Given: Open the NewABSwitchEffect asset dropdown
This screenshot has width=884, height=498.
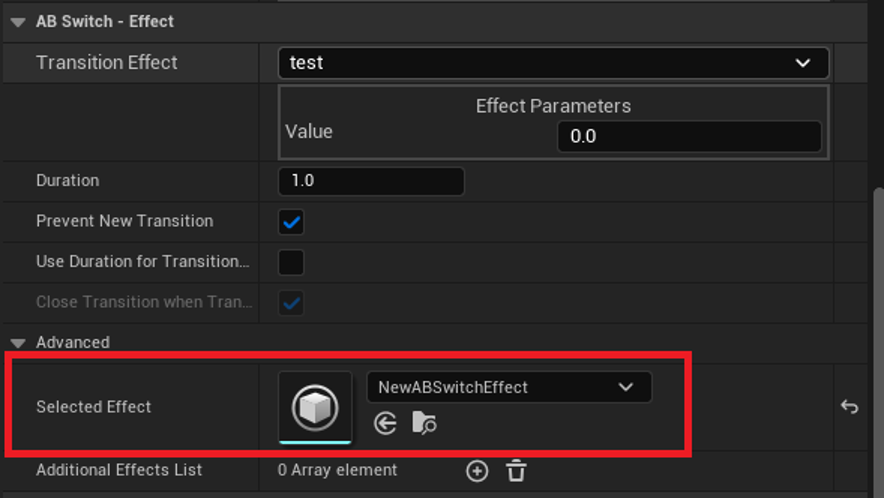Looking at the screenshot, I should tap(509, 387).
